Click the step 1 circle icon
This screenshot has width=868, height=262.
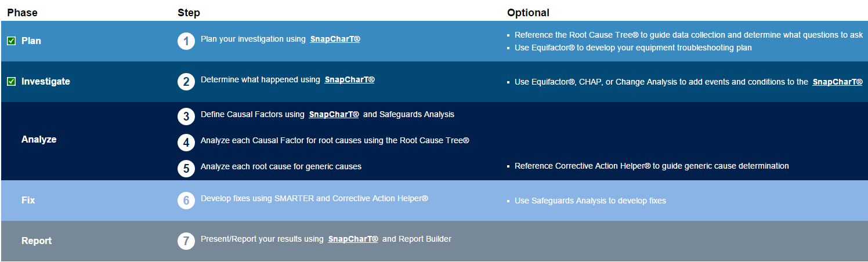pos(186,41)
